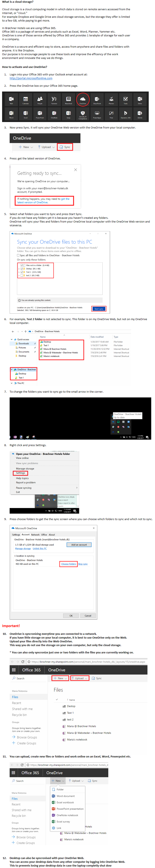Launch the Yammer tile

(x=54, y=100)
